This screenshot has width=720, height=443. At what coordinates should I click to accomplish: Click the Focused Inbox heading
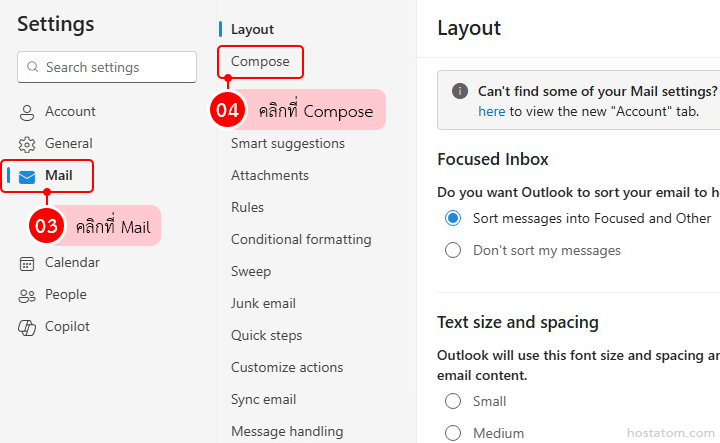493,159
